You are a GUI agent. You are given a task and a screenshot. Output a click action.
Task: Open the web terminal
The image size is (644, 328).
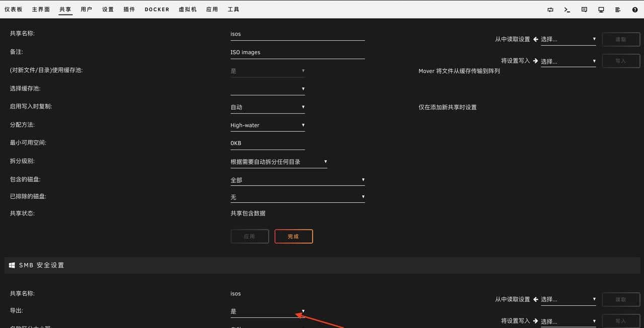point(567,9)
